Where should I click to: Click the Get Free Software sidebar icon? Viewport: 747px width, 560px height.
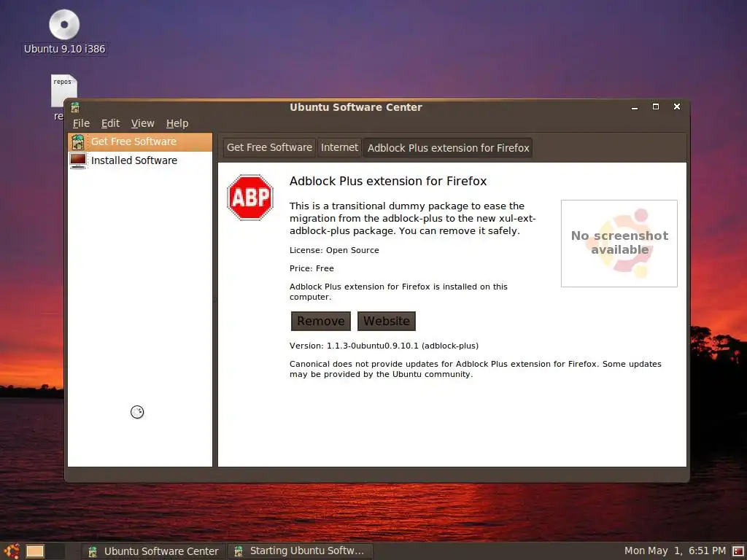[77, 142]
